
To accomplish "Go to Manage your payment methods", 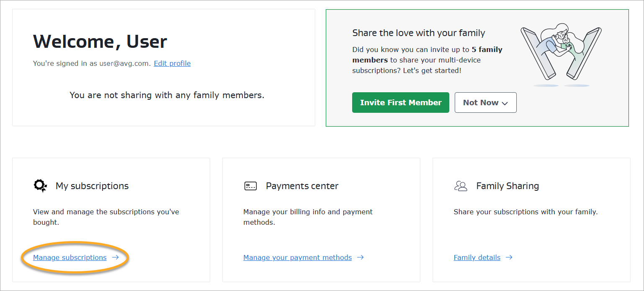I will click(297, 257).
